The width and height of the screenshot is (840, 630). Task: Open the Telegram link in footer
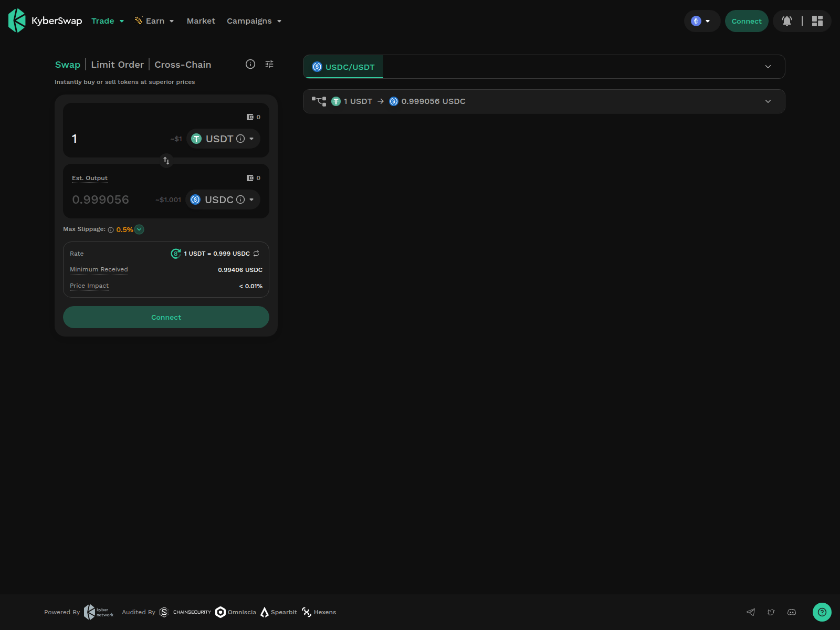(751, 612)
